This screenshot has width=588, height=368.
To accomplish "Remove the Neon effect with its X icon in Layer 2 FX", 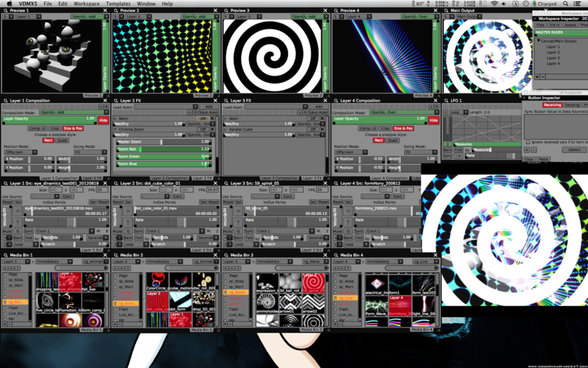I will point(212,118).
